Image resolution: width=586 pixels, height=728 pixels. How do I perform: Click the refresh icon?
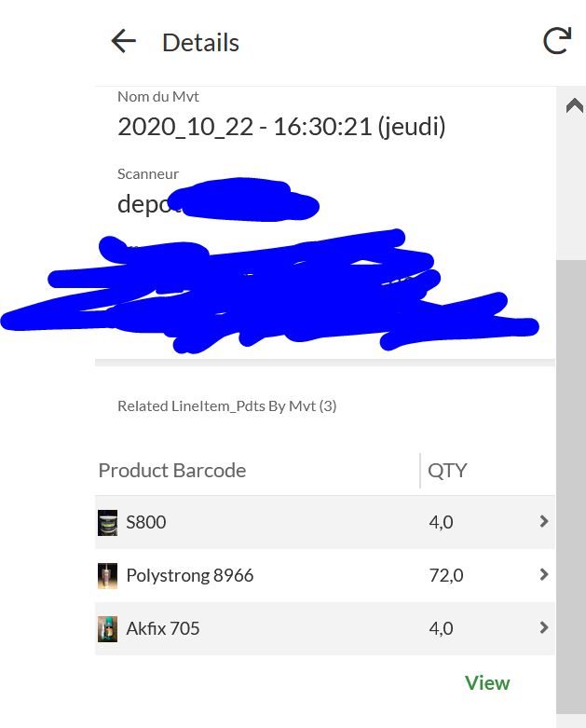coord(556,41)
